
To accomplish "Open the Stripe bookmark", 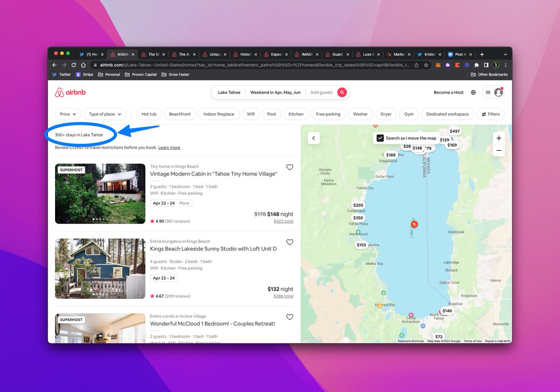I will [x=84, y=75].
